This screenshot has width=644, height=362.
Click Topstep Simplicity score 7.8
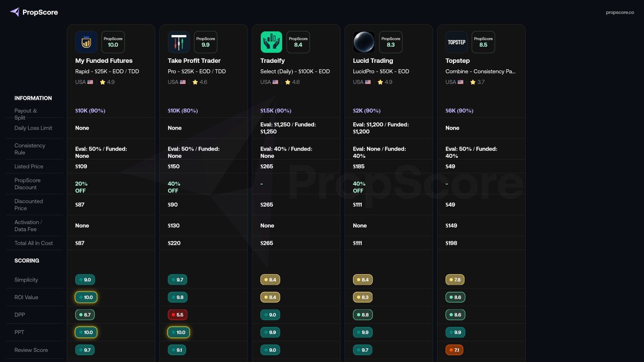[x=456, y=280]
